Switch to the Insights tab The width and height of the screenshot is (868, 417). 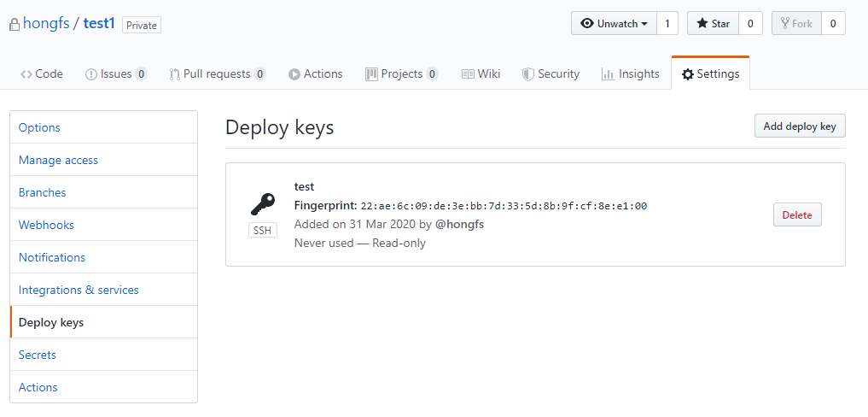(631, 73)
